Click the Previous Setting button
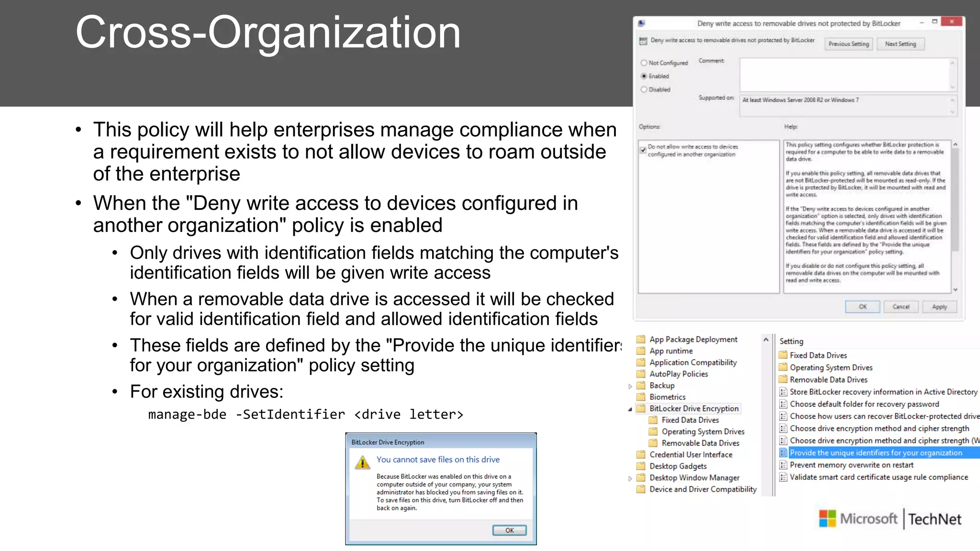 coord(848,44)
